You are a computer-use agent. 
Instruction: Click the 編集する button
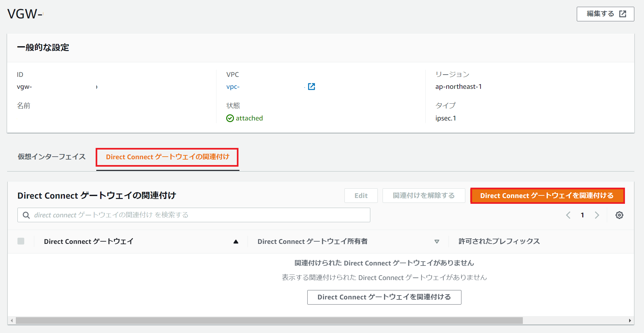(x=605, y=14)
